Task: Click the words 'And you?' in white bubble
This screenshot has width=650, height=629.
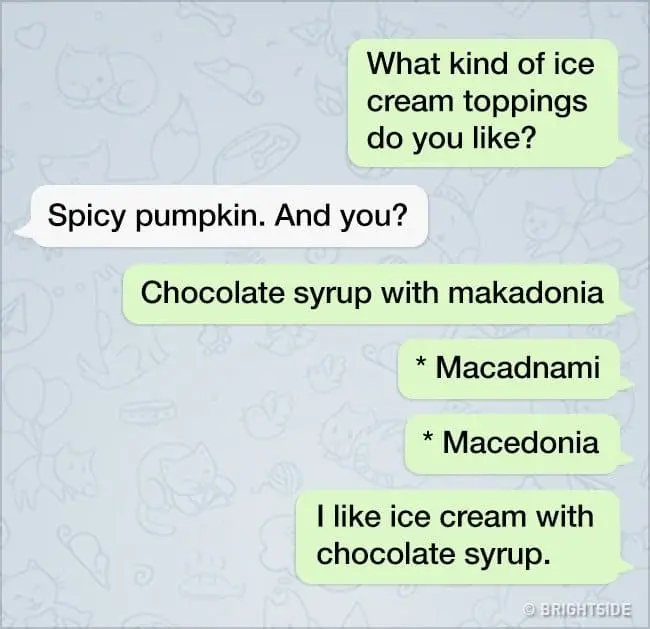Action: click(341, 216)
